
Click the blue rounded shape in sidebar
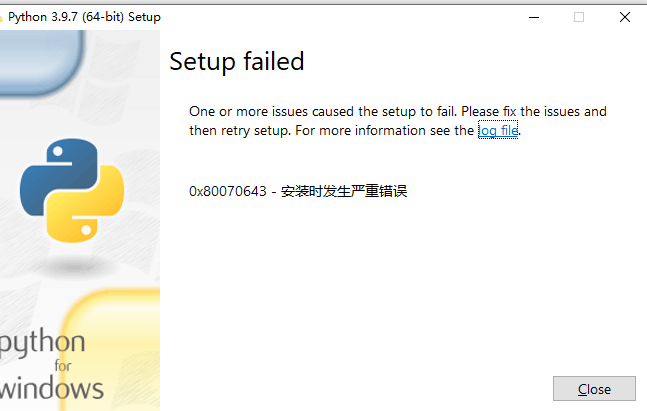(x=39, y=62)
